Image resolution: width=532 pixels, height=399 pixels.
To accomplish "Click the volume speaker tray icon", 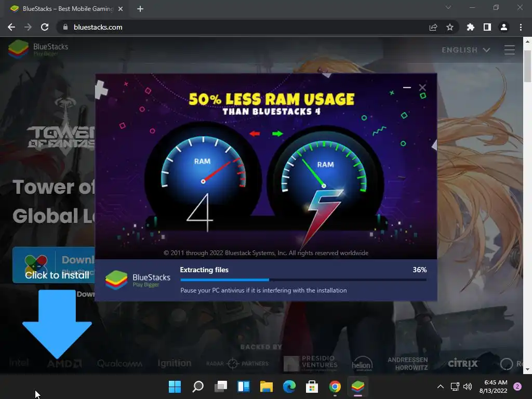I will pyautogui.click(x=468, y=387).
